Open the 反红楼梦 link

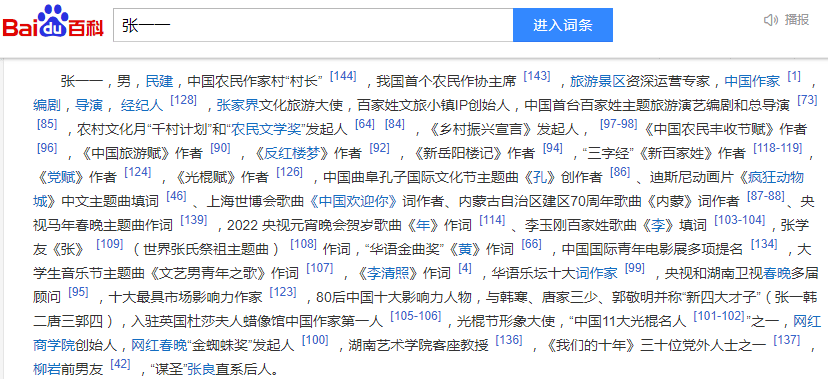click(x=291, y=153)
